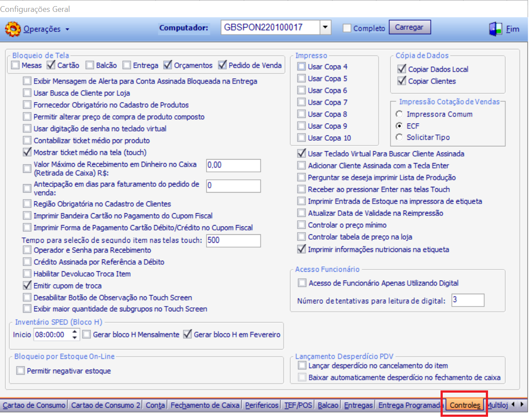The width and height of the screenshot is (532, 419).
Task: Click the Antecipação em dias input field
Action: (233, 186)
